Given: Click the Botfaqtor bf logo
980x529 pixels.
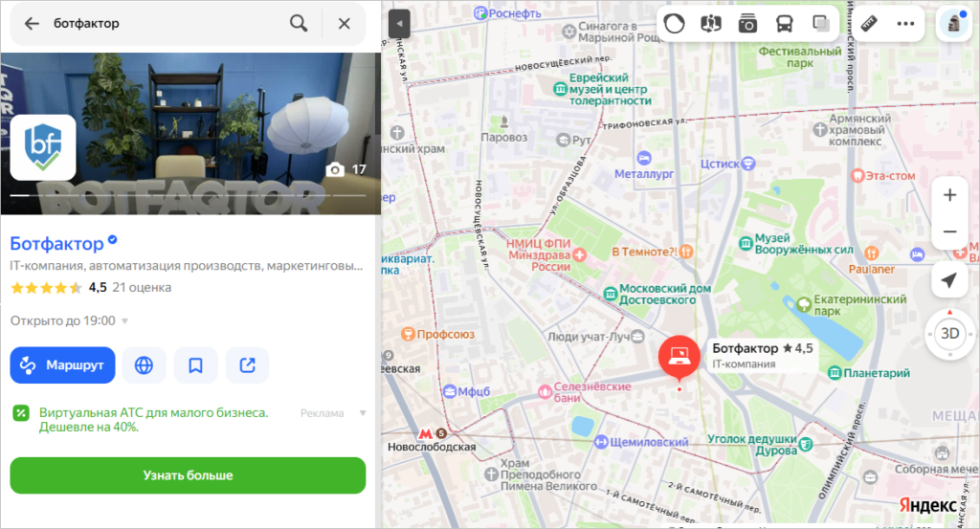Looking at the screenshot, I should [x=43, y=147].
